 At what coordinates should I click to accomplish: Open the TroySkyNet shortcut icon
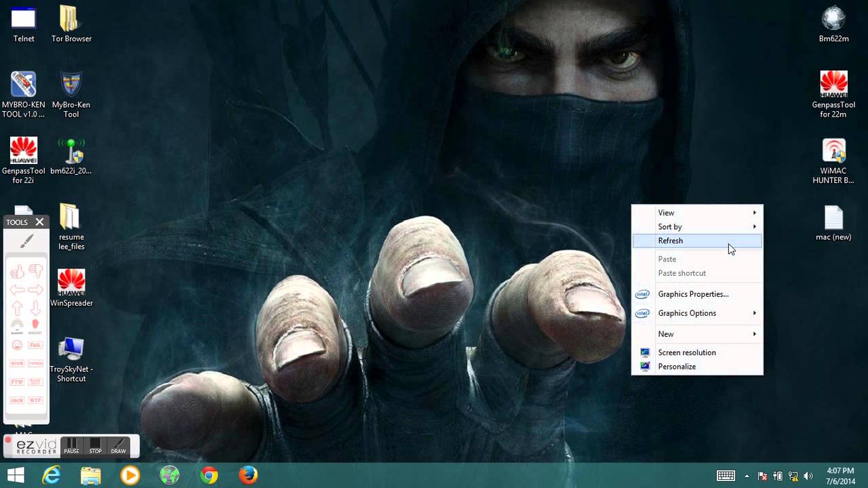point(71,359)
